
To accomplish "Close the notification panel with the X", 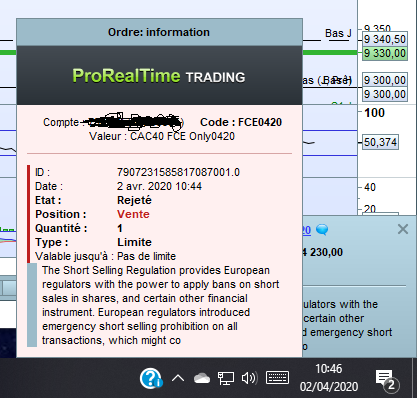I will [403, 229].
